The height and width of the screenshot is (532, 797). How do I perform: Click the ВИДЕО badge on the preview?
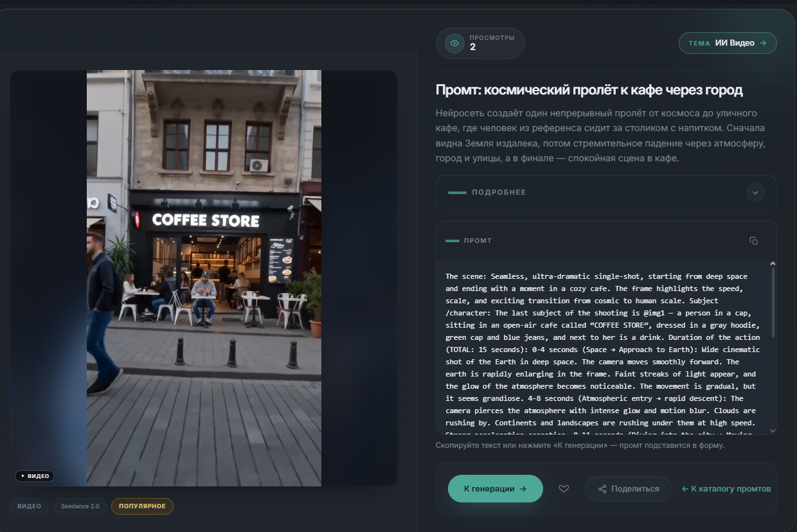35,476
